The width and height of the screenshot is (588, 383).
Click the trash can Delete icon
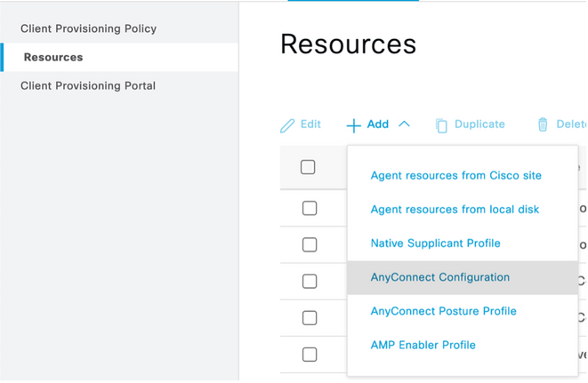point(543,124)
